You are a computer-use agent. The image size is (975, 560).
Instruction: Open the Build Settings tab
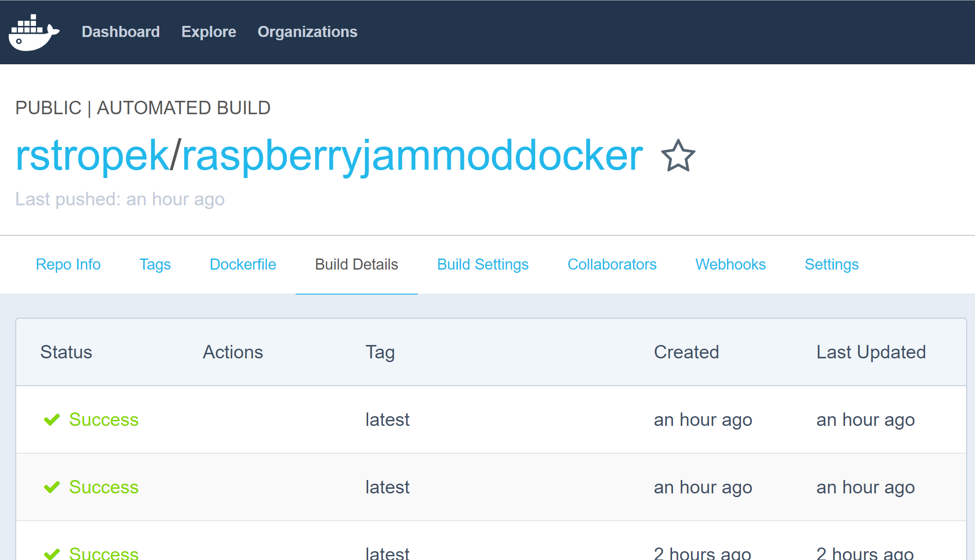(x=483, y=265)
